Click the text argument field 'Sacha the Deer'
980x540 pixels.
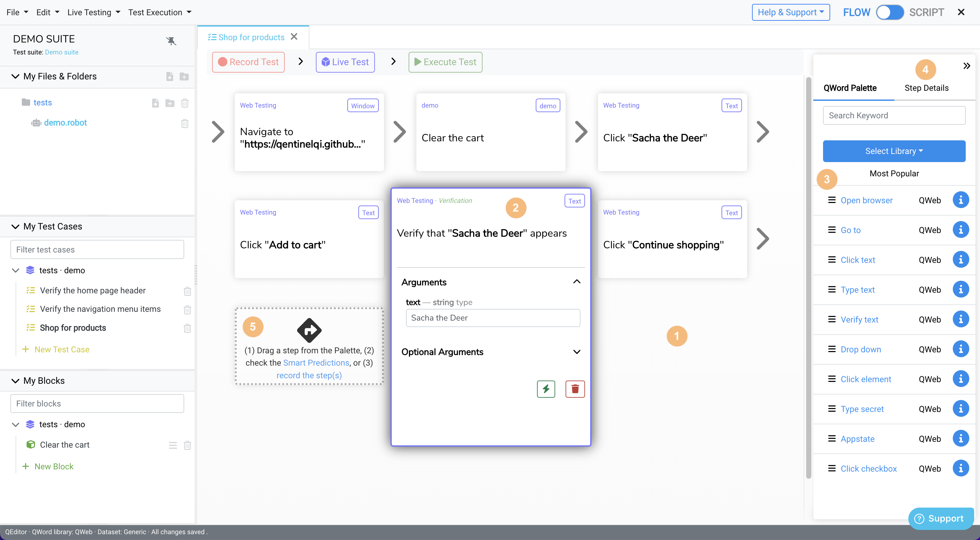pyautogui.click(x=493, y=318)
